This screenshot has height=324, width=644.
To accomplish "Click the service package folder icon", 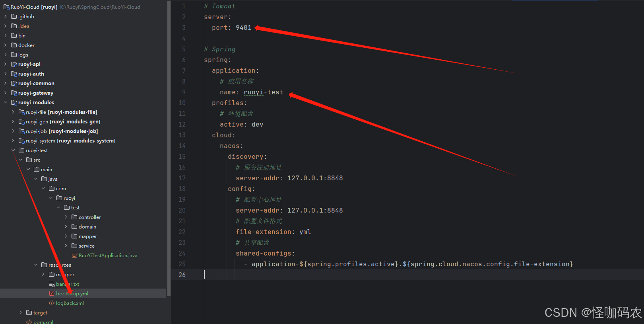I will coord(74,246).
